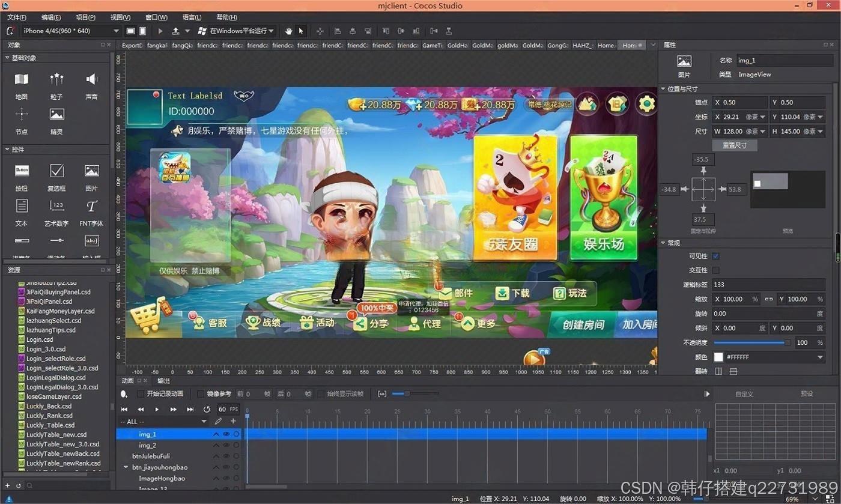Adjust the timeline zoom slider
Viewport: 841px width, 504px height.
[414, 394]
